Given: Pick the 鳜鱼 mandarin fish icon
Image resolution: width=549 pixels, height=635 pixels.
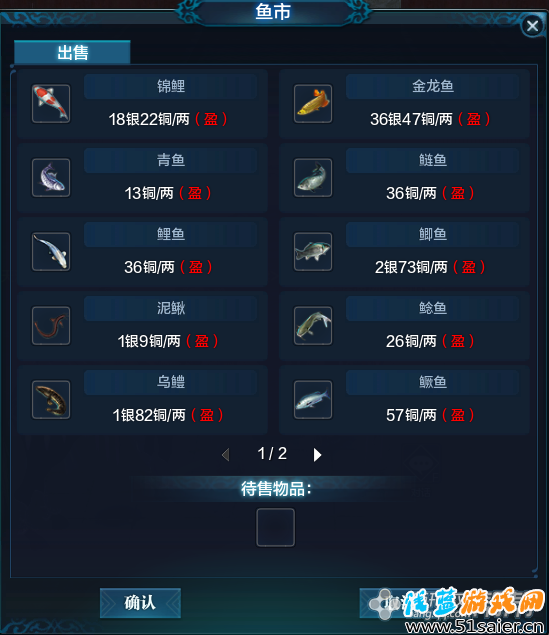Looking at the screenshot, I should (x=313, y=400).
